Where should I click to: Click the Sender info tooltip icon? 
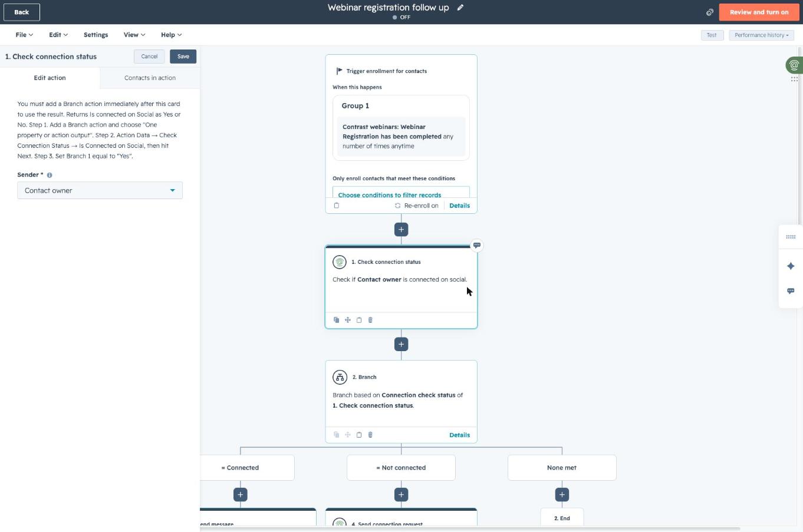pyautogui.click(x=50, y=175)
